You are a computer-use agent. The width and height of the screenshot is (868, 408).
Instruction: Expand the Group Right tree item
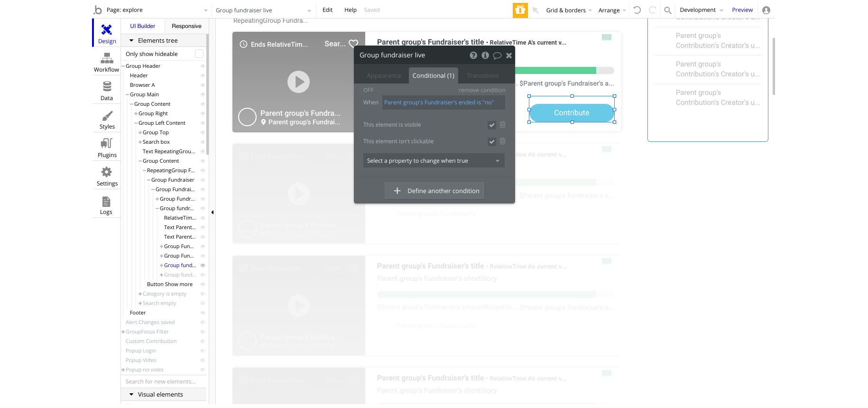pos(136,113)
